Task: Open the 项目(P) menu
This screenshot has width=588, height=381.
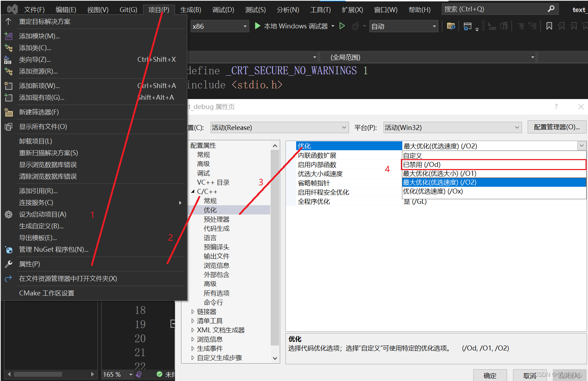Action: pos(158,10)
